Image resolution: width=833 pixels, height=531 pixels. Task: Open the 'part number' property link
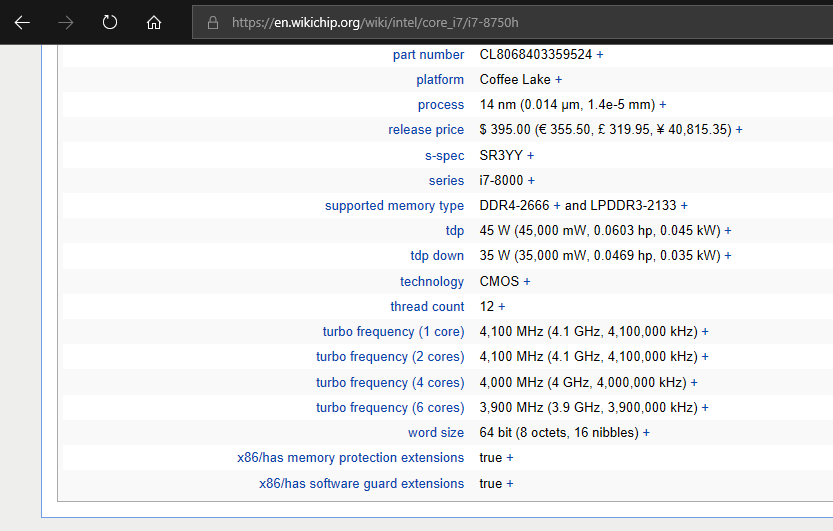coord(428,55)
